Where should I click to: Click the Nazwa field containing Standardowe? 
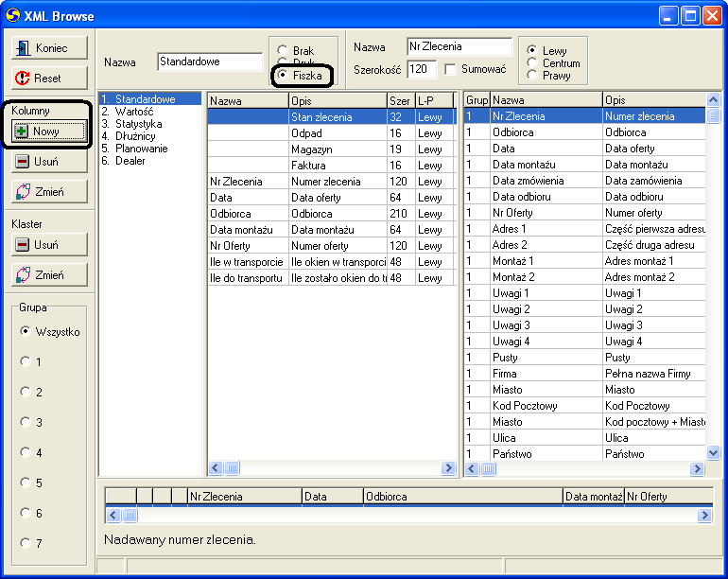point(210,61)
